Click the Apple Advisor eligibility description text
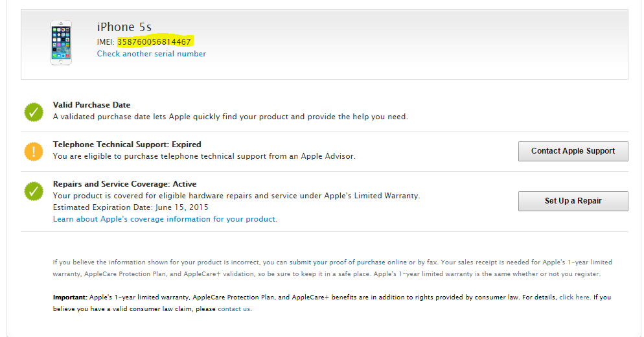The image size is (644, 337). (x=204, y=156)
